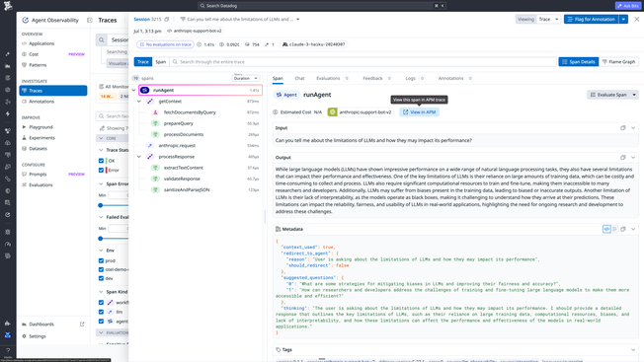The height and width of the screenshot is (362, 644).
Task: Click the sidebar collapse panel icon
Action: click(90, 20)
